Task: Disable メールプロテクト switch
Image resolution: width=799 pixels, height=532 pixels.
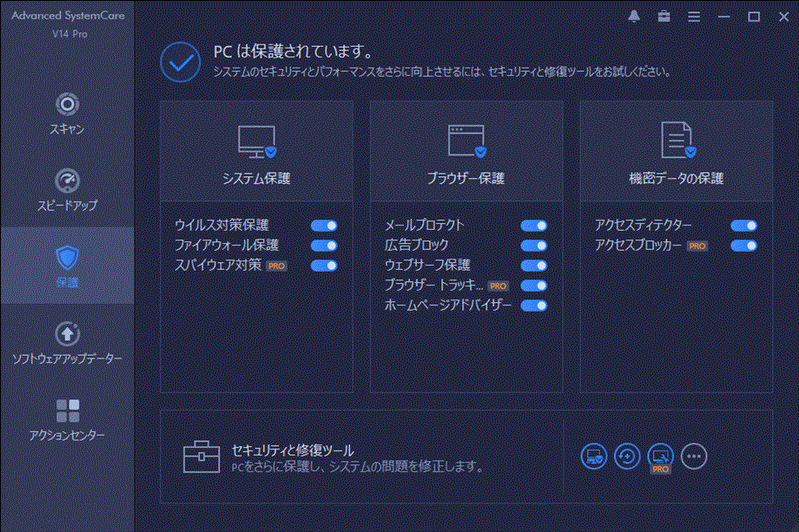Action: pos(534,226)
